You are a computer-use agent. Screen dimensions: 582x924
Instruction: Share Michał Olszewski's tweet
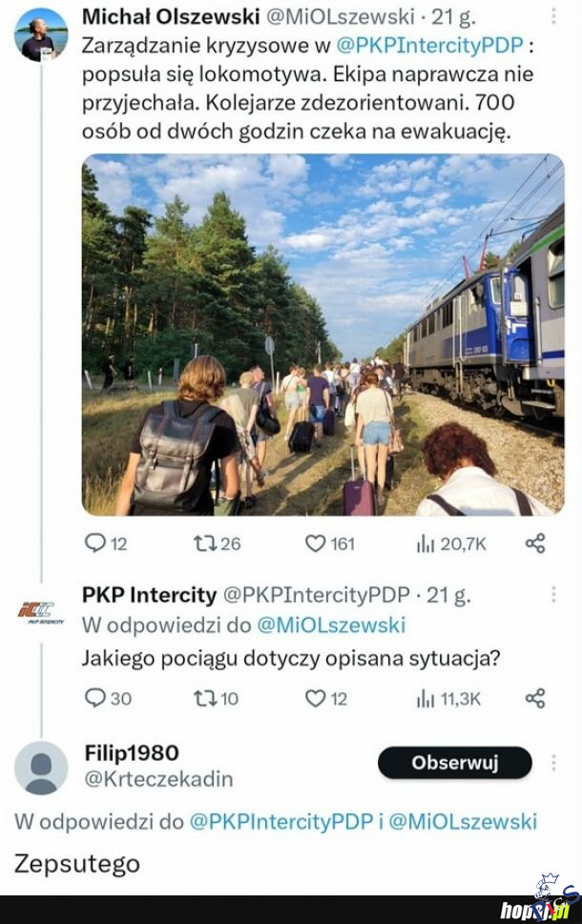535,543
